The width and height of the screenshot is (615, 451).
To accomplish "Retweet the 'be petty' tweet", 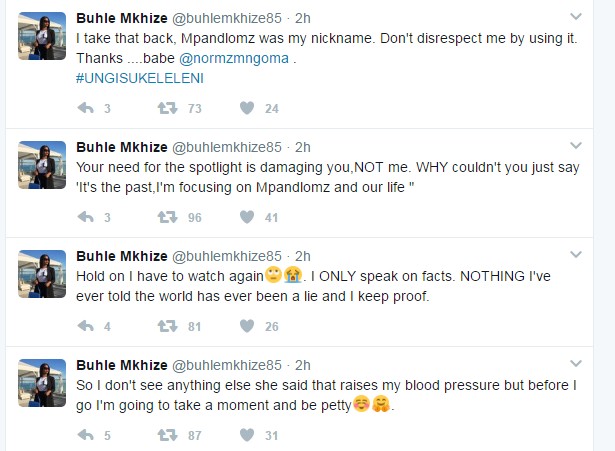I will tap(166, 434).
